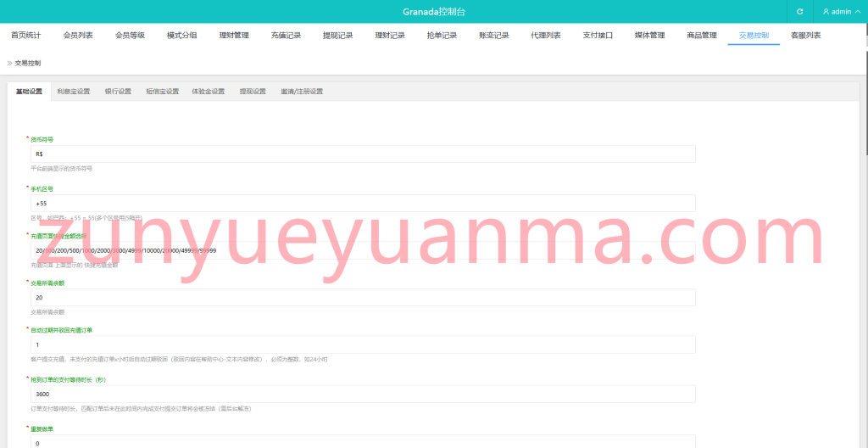Click the 交易所需余额 field label
The image size is (868, 448).
pyautogui.click(x=47, y=283)
